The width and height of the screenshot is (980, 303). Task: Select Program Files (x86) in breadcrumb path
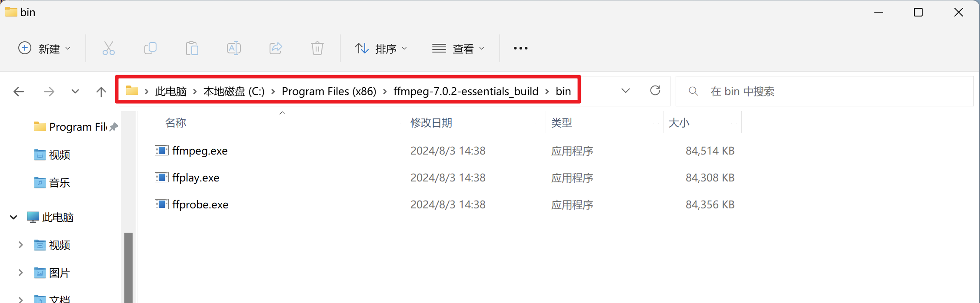point(329,91)
